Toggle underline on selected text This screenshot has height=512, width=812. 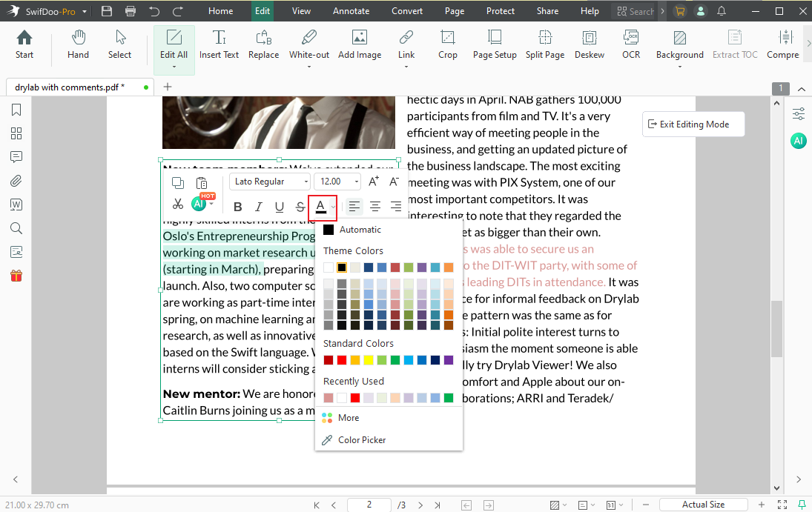click(x=278, y=206)
